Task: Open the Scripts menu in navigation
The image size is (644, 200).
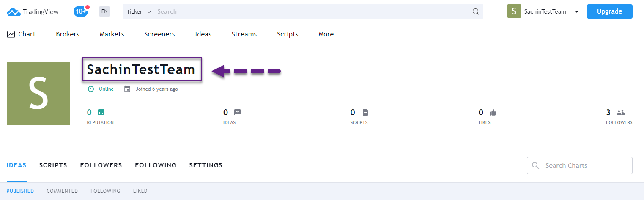Action: [x=288, y=34]
